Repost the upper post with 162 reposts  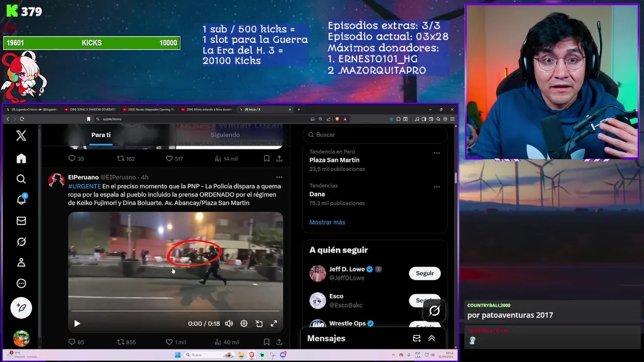pos(126,158)
